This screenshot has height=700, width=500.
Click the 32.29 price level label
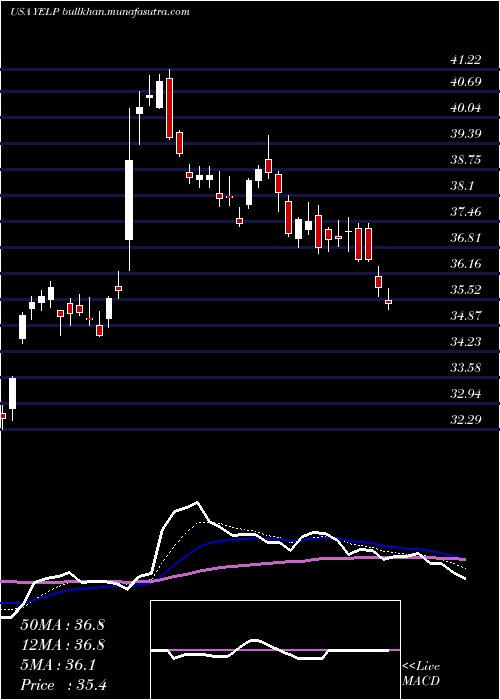(x=466, y=419)
